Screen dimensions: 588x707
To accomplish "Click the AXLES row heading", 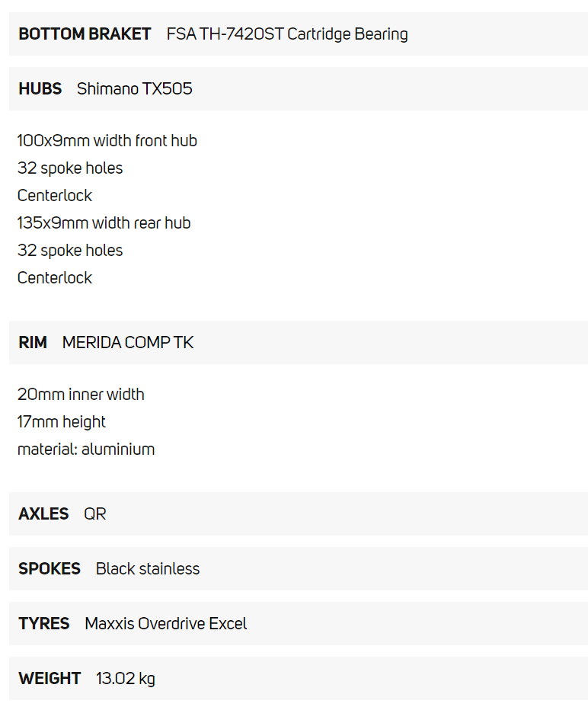I will coord(43,514).
